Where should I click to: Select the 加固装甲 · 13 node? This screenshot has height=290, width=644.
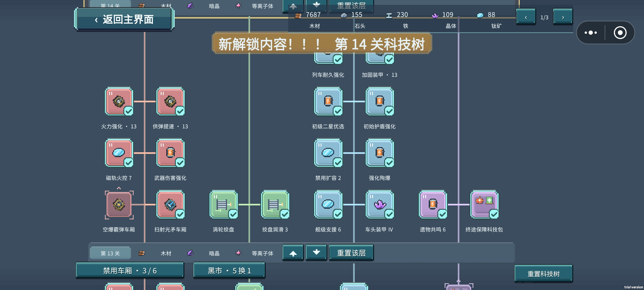coord(380,59)
